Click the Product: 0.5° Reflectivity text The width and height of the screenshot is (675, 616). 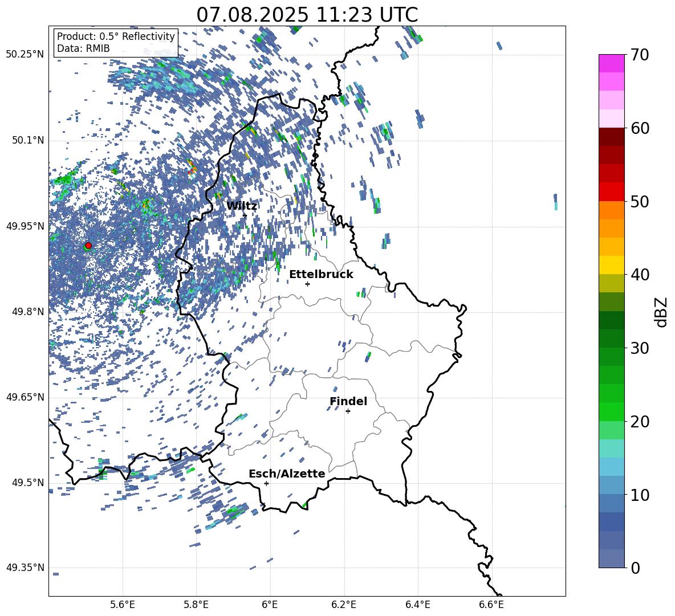pos(116,36)
